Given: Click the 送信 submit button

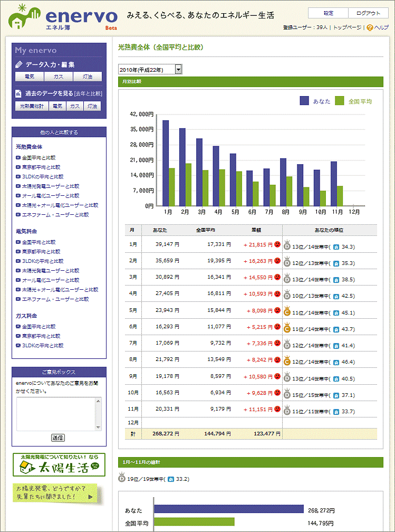Looking at the screenshot, I should click(58, 438).
